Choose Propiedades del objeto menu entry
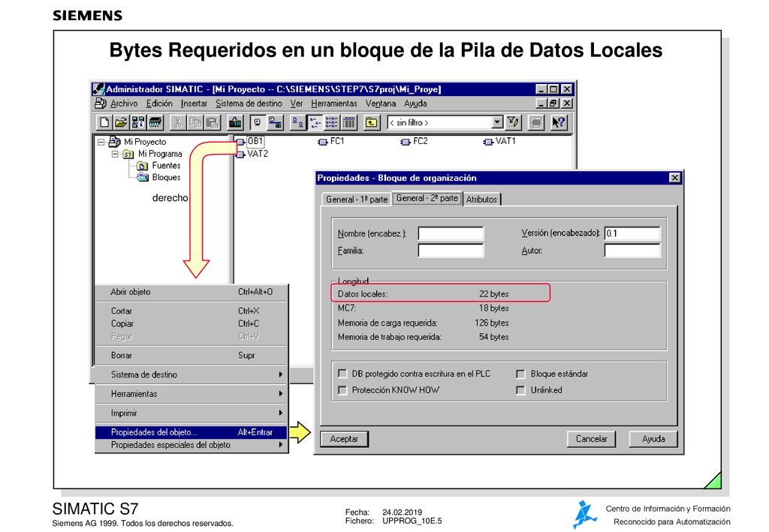 pos(191,432)
